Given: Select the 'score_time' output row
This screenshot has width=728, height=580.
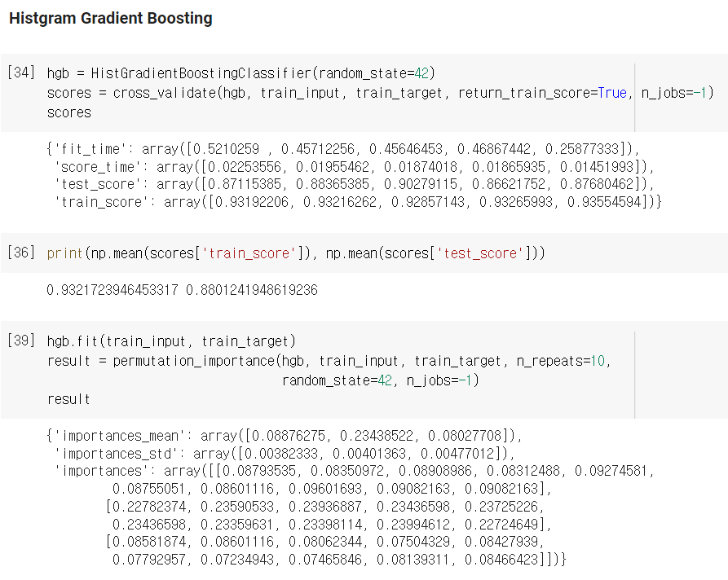Looking at the screenshot, I should coord(354,166).
